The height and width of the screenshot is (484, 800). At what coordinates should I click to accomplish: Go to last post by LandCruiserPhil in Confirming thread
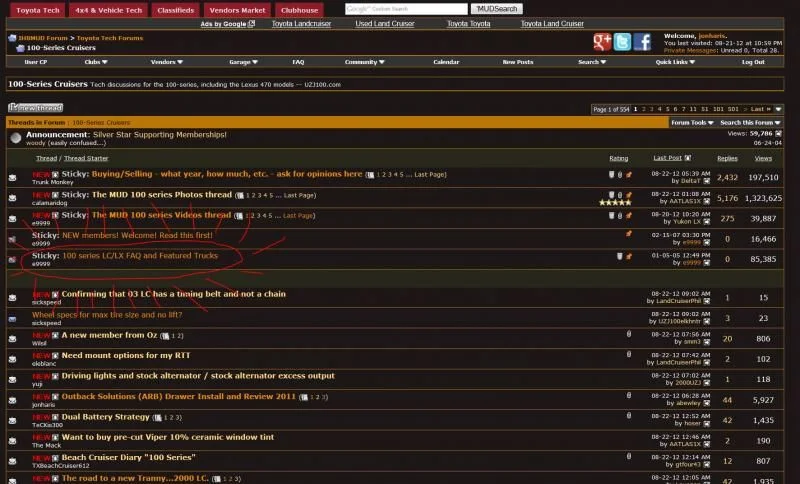click(707, 301)
